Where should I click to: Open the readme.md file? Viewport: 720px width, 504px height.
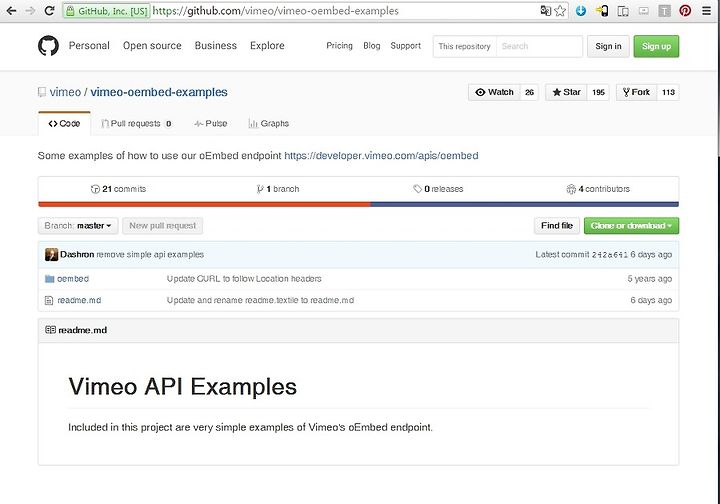(79, 300)
